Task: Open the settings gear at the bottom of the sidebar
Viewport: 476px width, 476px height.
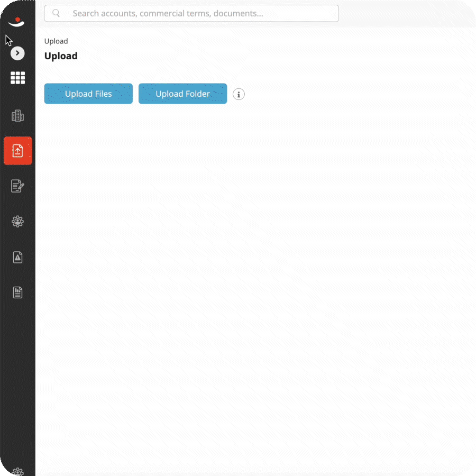Action: coord(18,471)
